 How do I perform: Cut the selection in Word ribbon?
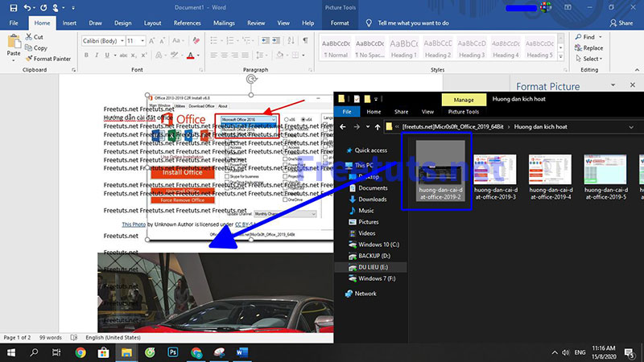34,37
